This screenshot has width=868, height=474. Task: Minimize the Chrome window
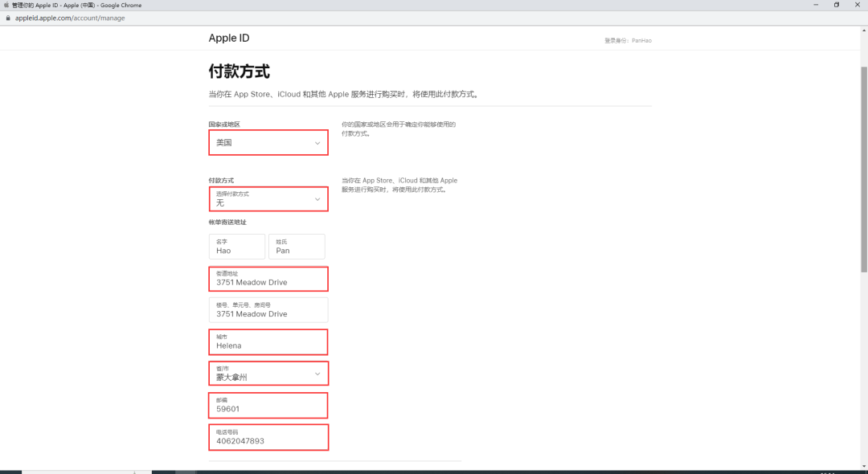[816, 5]
